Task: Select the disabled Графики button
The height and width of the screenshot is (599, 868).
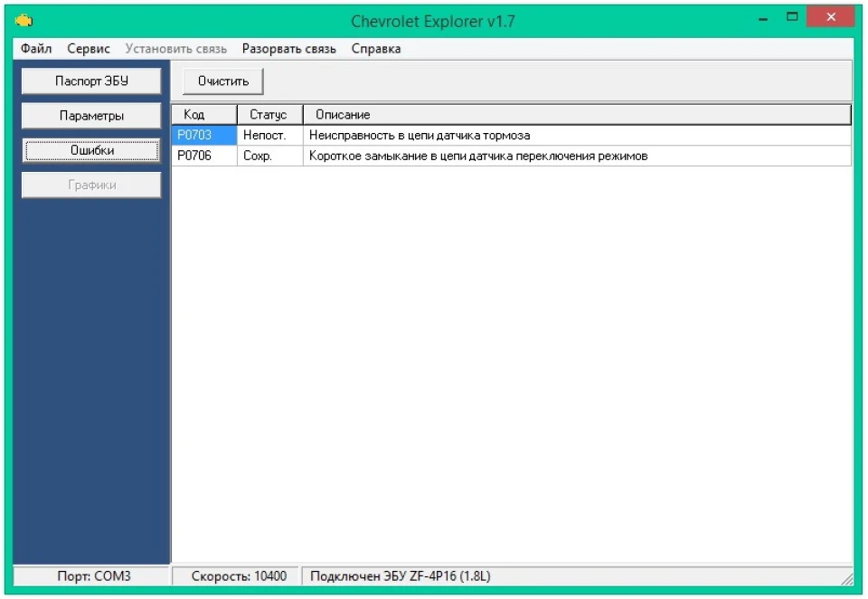Action: [91, 185]
